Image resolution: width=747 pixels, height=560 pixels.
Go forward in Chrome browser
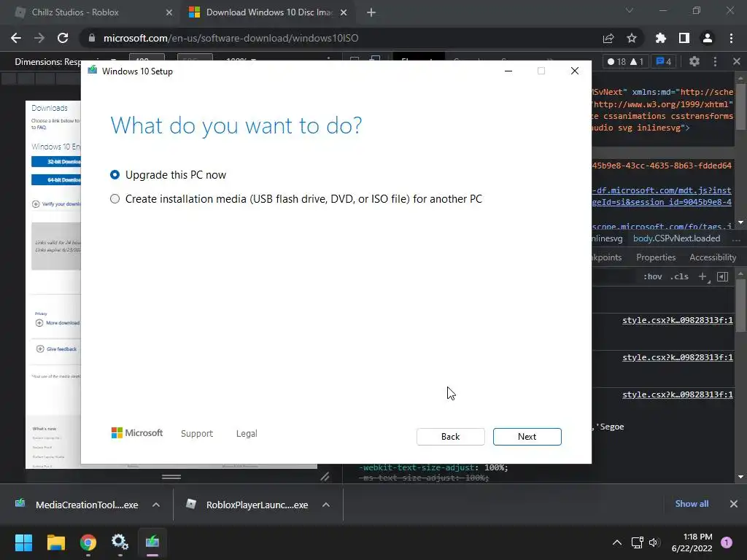pyautogui.click(x=39, y=38)
